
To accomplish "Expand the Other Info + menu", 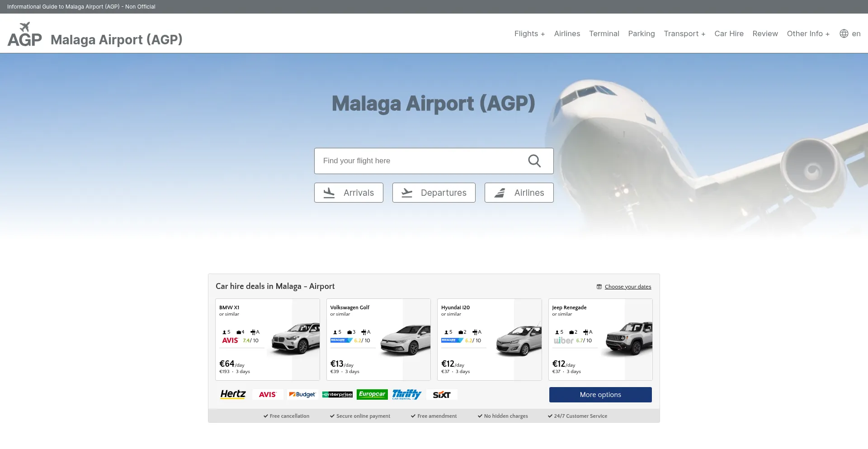I will [808, 33].
